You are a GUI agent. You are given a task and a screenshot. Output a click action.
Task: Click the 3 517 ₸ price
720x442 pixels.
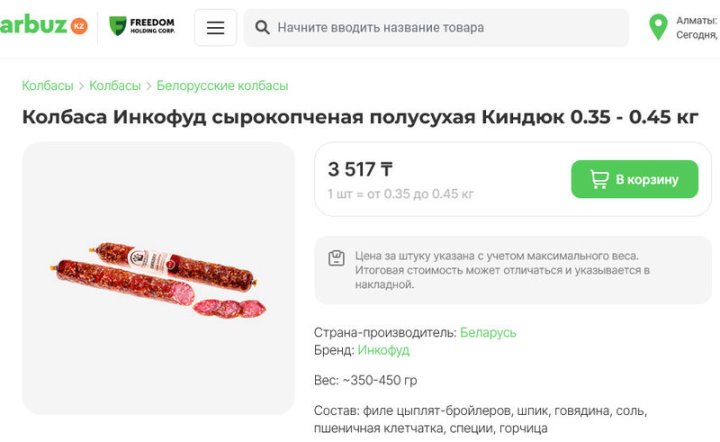pos(360,169)
